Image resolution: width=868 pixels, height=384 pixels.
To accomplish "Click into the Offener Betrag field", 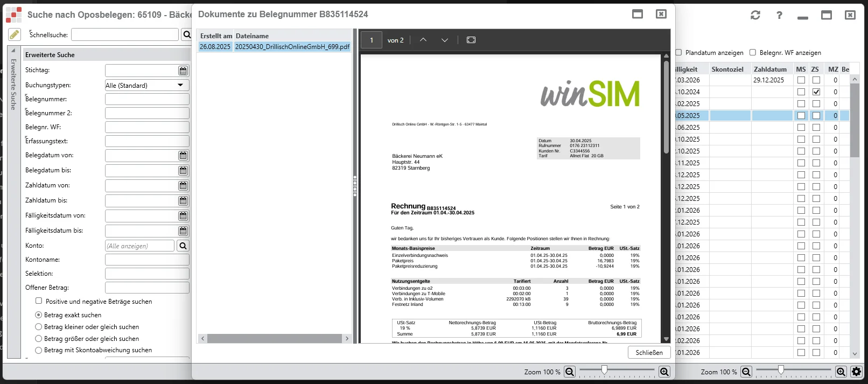I will tap(147, 288).
